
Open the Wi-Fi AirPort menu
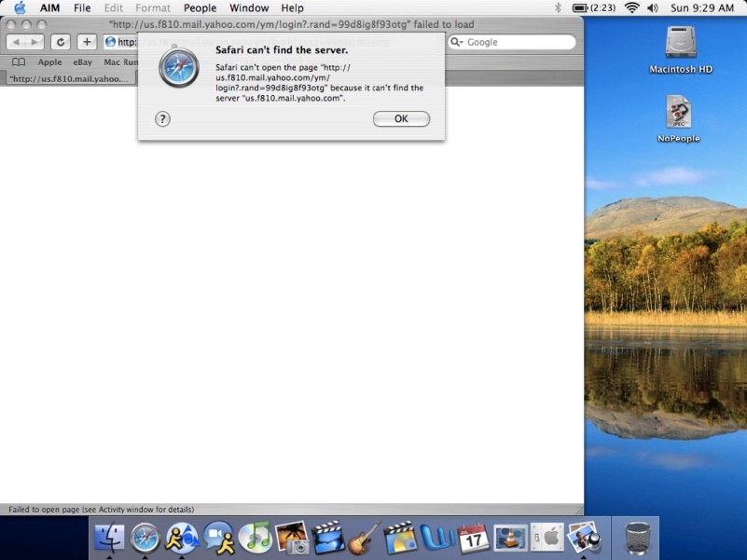point(631,7)
